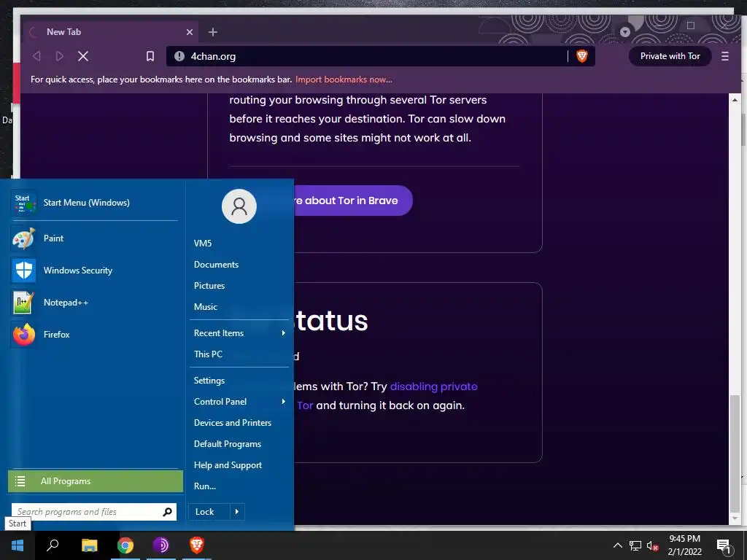Click Import bookmarks now link
Screen dimensions: 747x560
344,79
